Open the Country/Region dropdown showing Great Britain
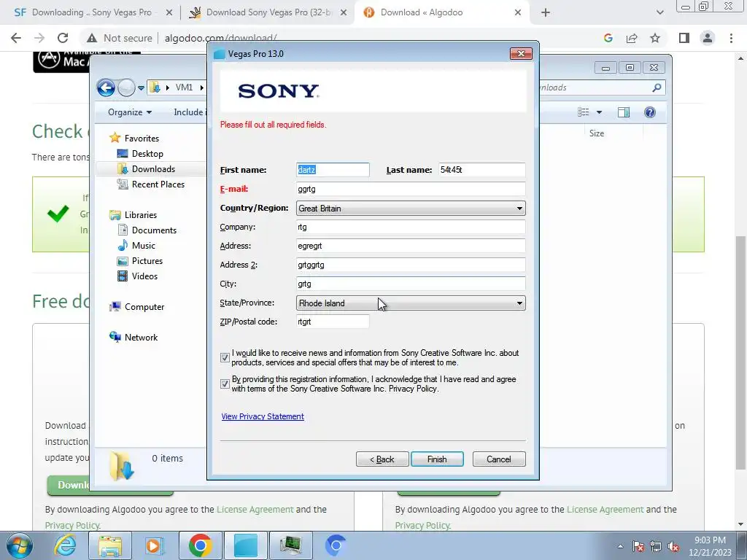Image resolution: width=747 pixels, height=560 pixels. [411, 208]
